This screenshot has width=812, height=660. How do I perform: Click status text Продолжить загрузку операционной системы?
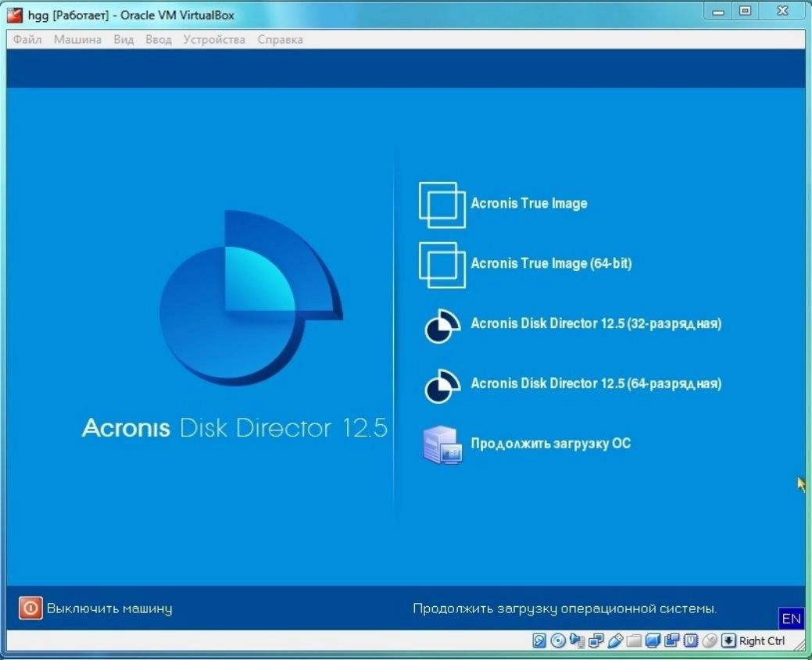tap(565, 608)
